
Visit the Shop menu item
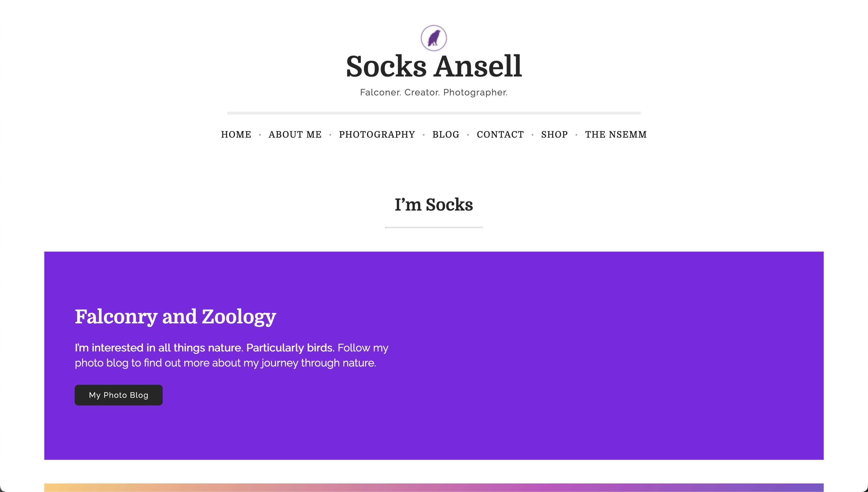click(554, 134)
